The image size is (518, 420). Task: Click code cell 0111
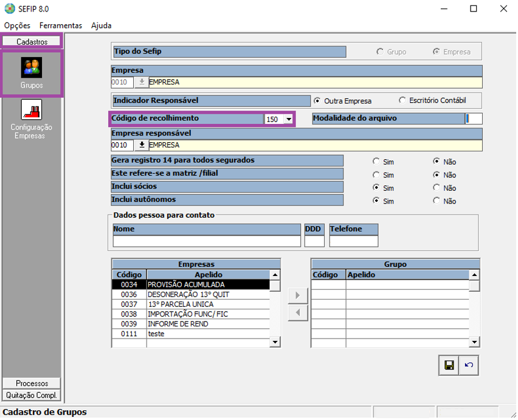pos(129,334)
